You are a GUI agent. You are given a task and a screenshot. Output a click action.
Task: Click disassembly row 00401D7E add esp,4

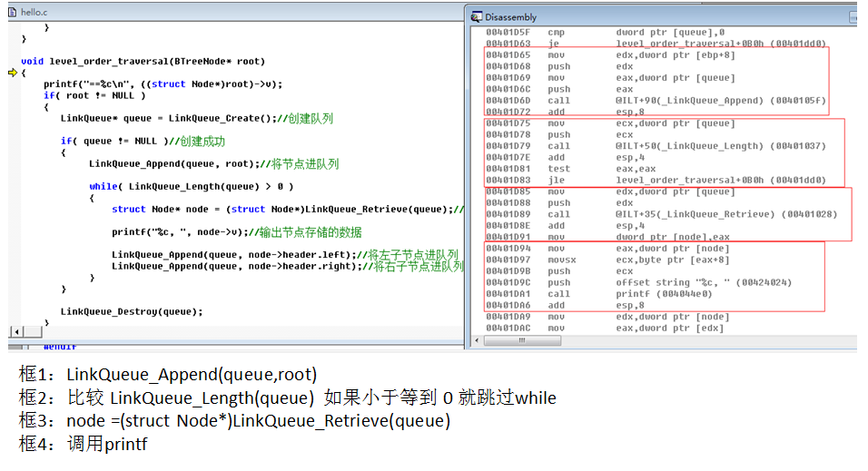pyautogui.click(x=565, y=157)
